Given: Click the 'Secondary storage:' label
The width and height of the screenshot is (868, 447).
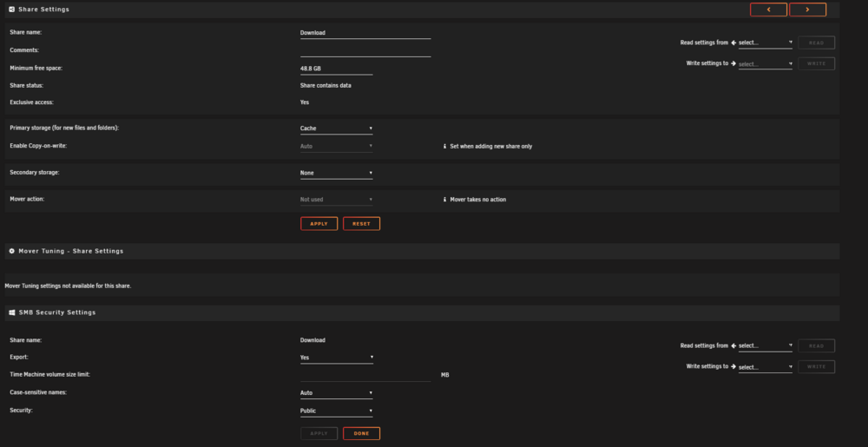Looking at the screenshot, I should 35,173.
